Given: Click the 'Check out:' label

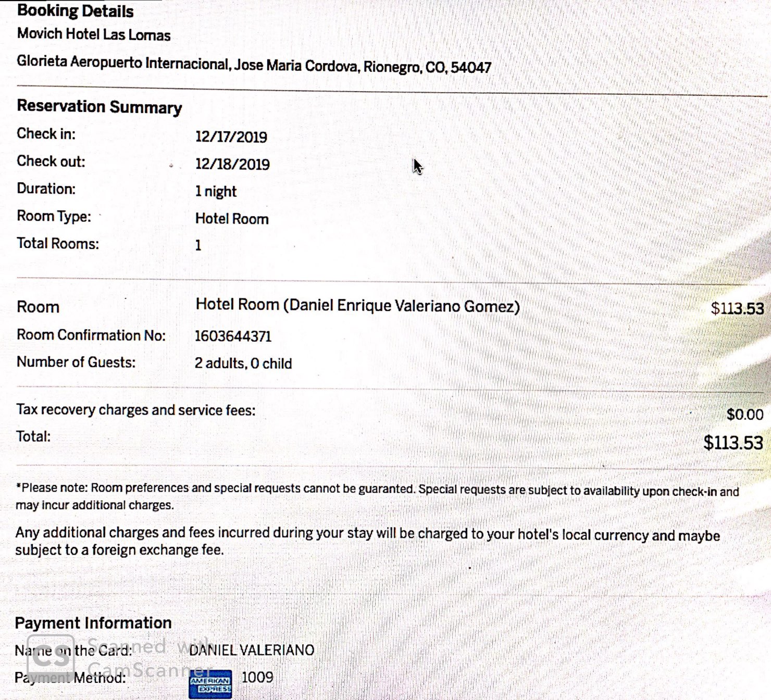Looking at the screenshot, I should coord(51,161).
